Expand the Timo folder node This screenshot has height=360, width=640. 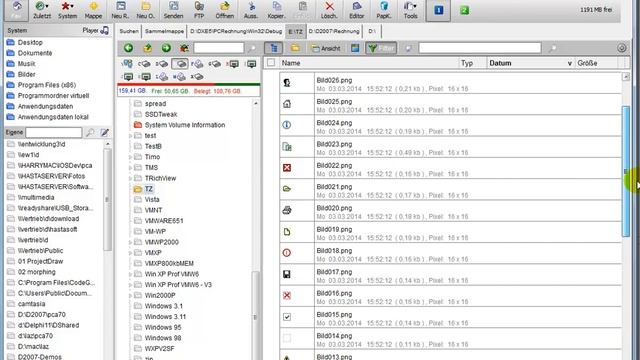[x=130, y=157]
